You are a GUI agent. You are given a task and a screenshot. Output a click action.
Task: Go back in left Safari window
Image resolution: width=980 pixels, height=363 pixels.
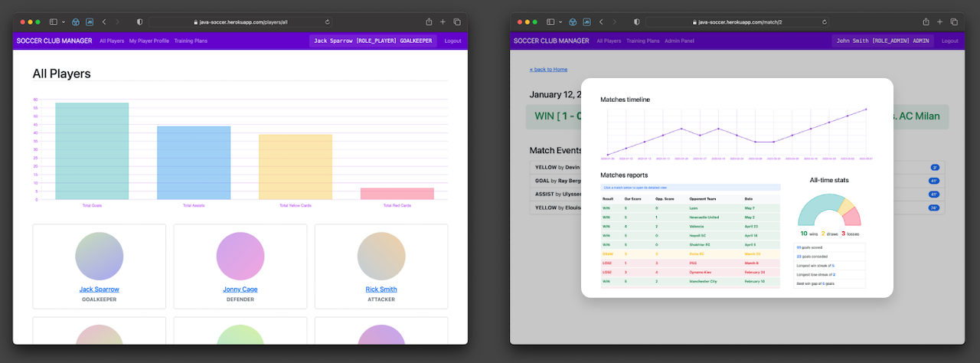104,22
